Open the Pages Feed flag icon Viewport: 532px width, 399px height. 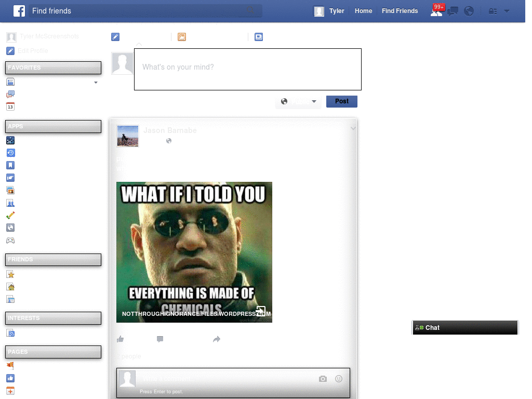10,366
